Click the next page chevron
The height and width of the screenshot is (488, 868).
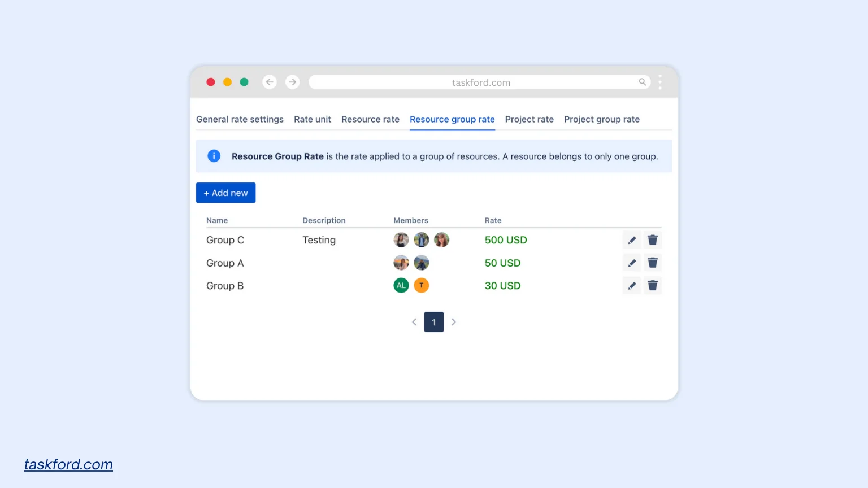[454, 322]
